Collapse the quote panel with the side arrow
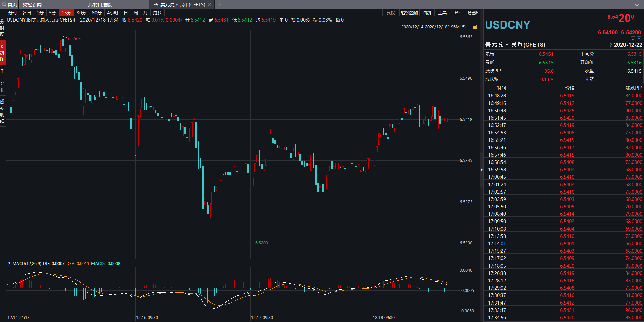The image size is (644, 322). click(x=482, y=170)
